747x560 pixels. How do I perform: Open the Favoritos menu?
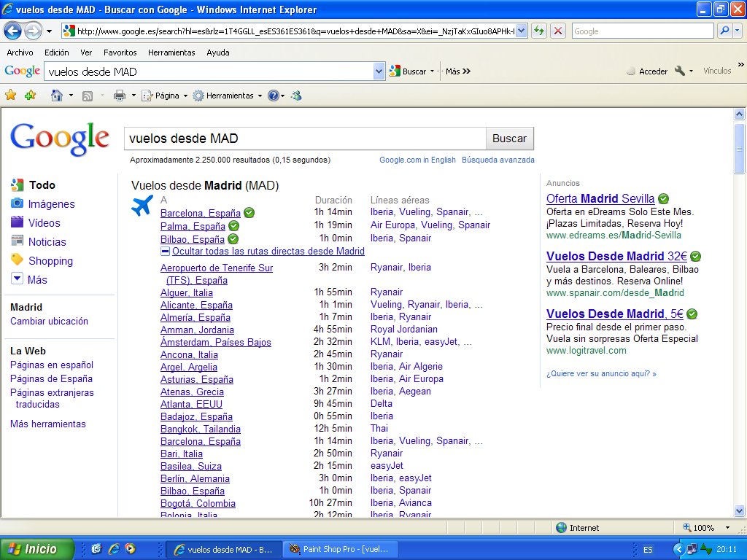120,52
